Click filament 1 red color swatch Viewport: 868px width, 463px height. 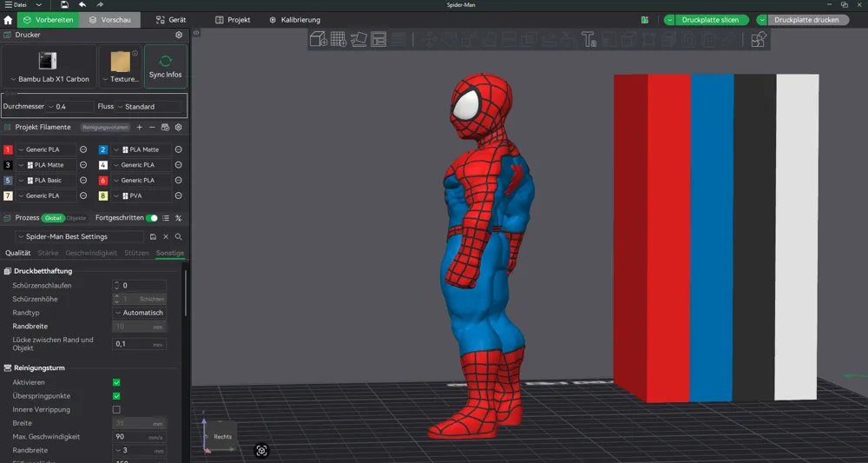pyautogui.click(x=8, y=149)
